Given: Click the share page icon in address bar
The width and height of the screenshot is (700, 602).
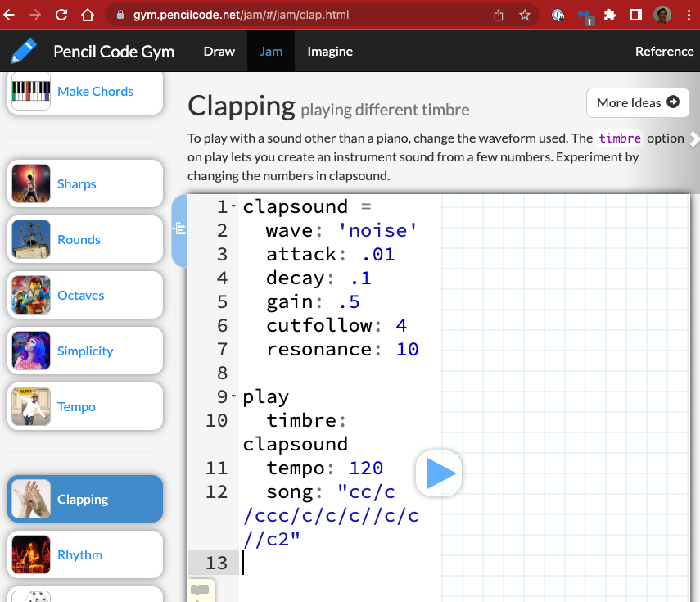Looking at the screenshot, I should [x=499, y=15].
